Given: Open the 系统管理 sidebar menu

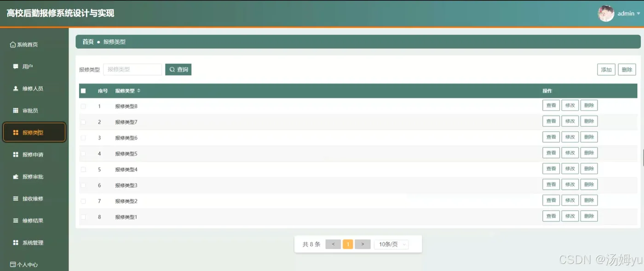Looking at the screenshot, I should coord(34,243).
